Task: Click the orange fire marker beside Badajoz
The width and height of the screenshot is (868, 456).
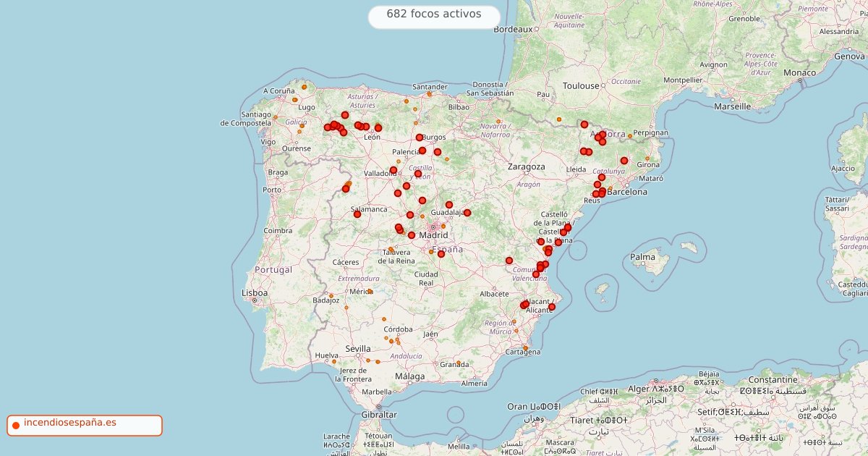Action: (331, 296)
